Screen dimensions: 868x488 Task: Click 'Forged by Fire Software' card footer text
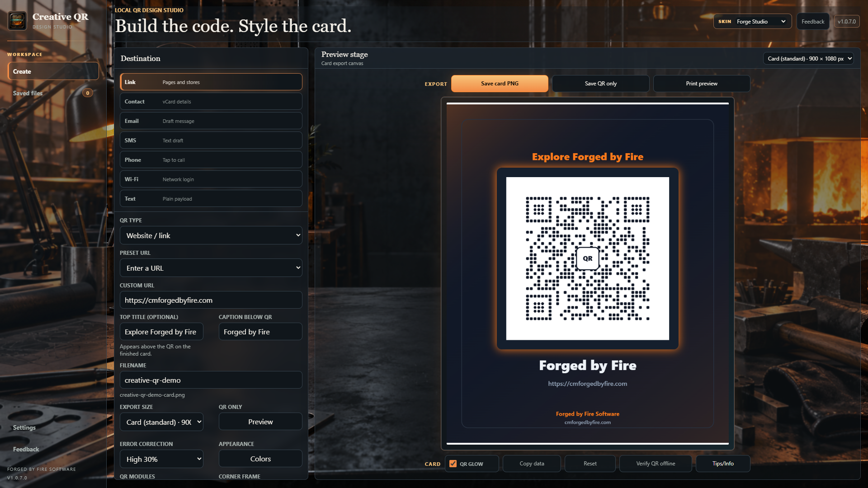(x=587, y=414)
